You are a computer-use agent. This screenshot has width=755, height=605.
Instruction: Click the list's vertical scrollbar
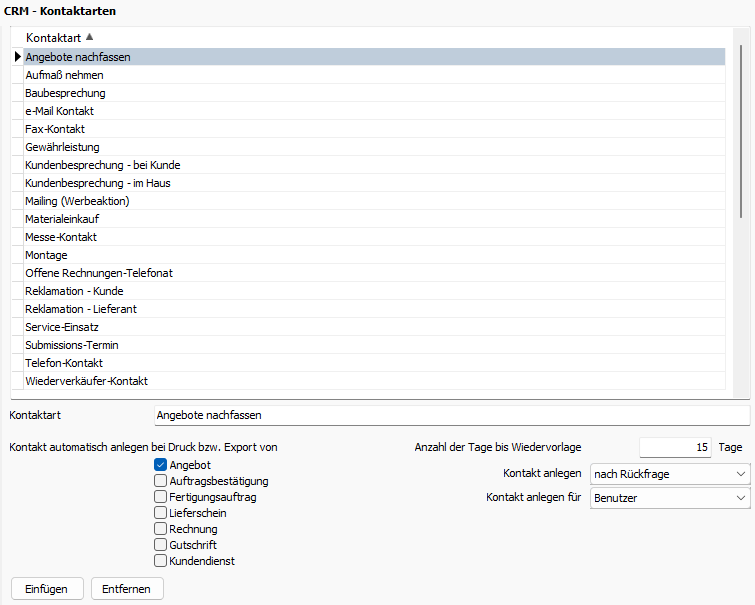point(740,130)
